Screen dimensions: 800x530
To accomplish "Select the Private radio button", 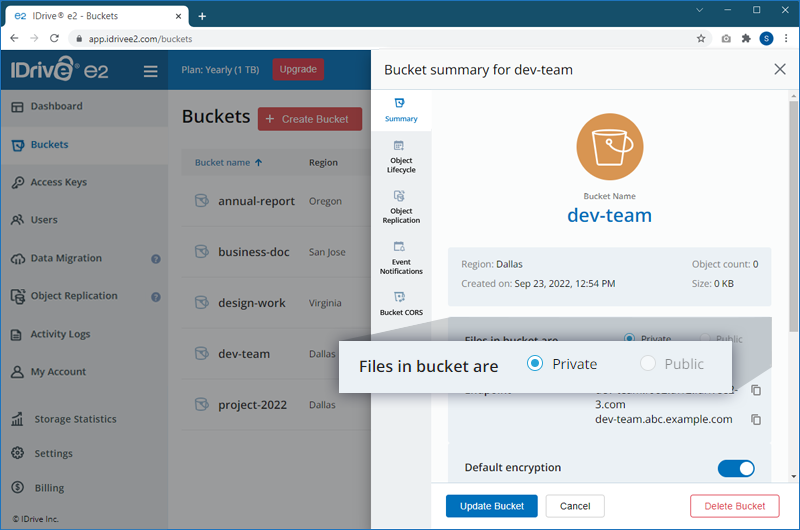I will click(x=536, y=364).
